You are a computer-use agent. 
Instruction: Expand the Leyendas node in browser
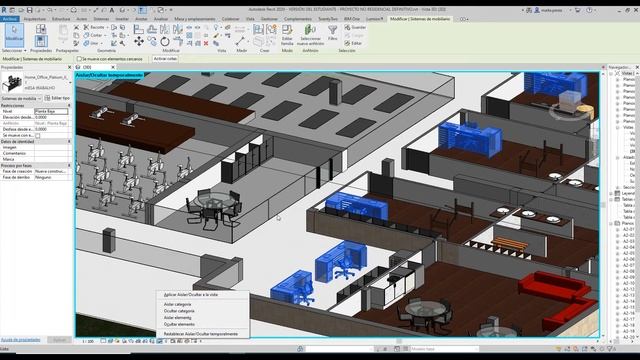point(611,193)
